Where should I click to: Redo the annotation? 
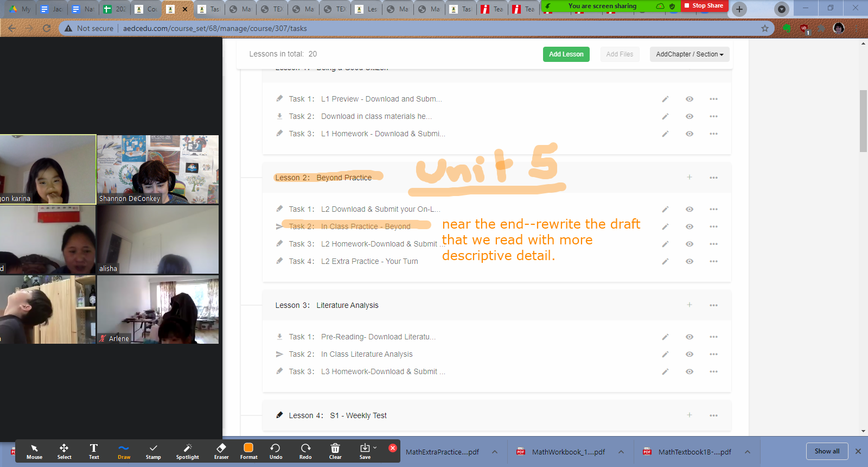305,451
